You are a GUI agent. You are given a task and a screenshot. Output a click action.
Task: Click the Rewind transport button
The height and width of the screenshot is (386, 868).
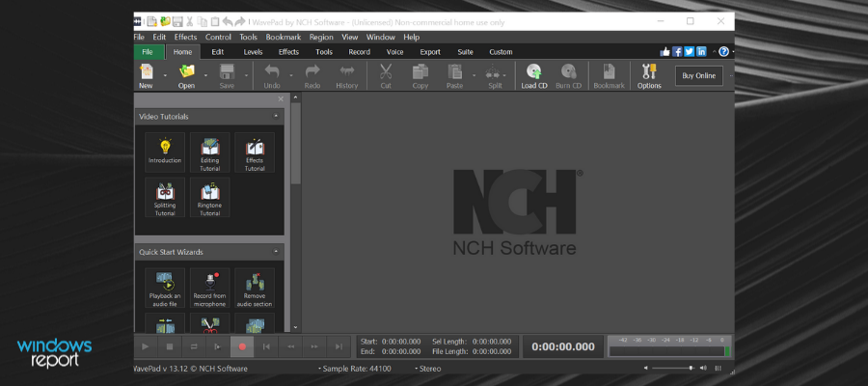(x=290, y=346)
